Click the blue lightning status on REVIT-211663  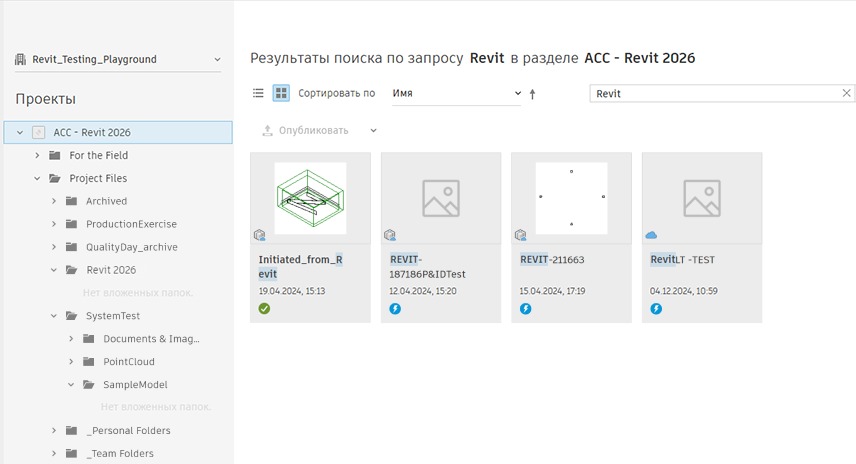[525, 309]
